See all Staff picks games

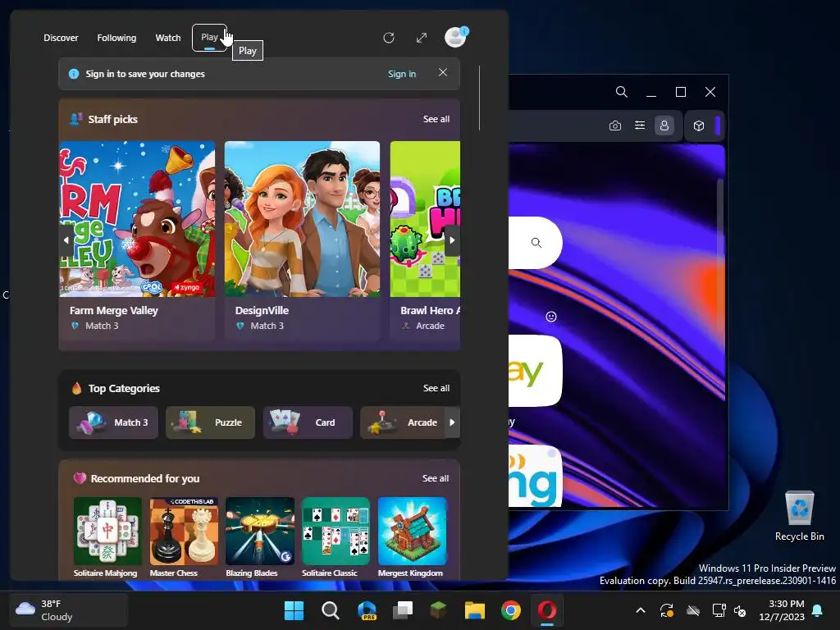[x=436, y=119]
